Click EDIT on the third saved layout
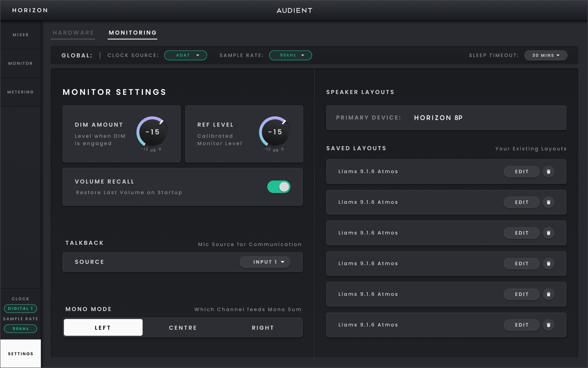 click(521, 233)
